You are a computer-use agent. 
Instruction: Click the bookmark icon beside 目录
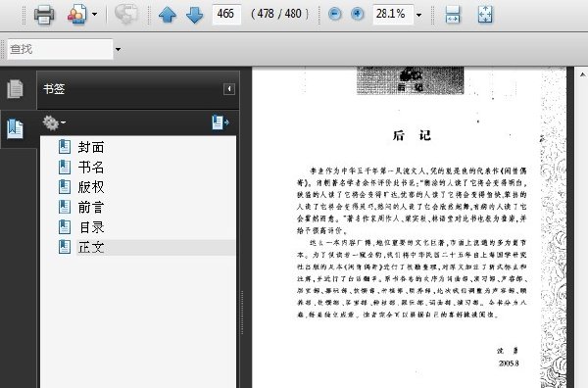click(x=65, y=226)
